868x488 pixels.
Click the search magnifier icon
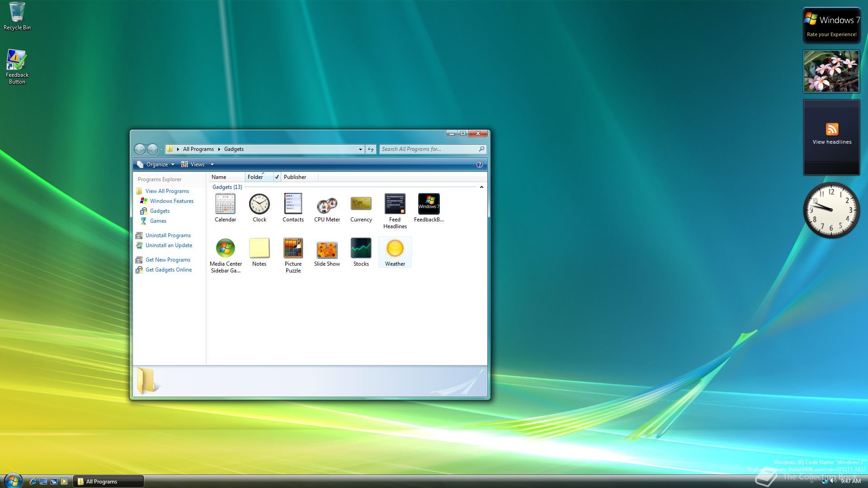pyautogui.click(x=481, y=149)
